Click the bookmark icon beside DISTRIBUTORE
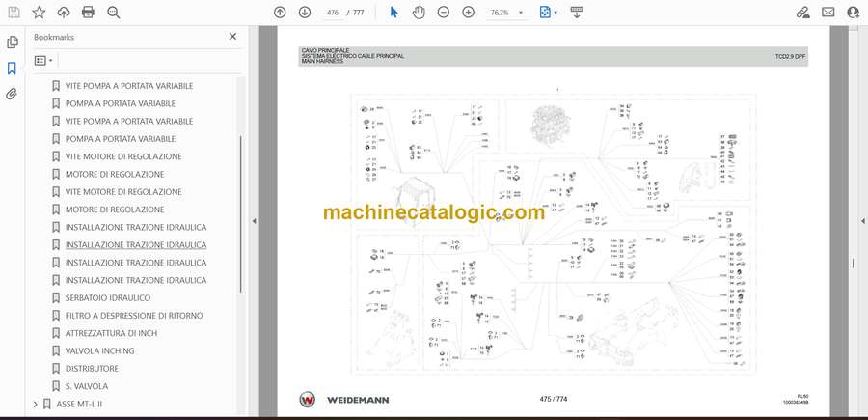Viewport: 868px width, 420px height. [56, 369]
